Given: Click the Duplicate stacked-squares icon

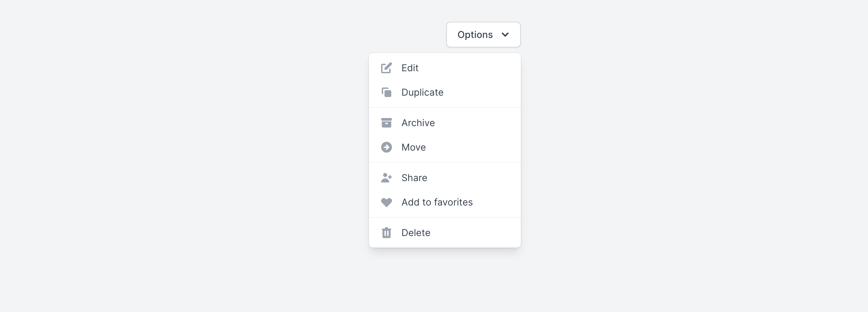Looking at the screenshot, I should click(x=386, y=92).
